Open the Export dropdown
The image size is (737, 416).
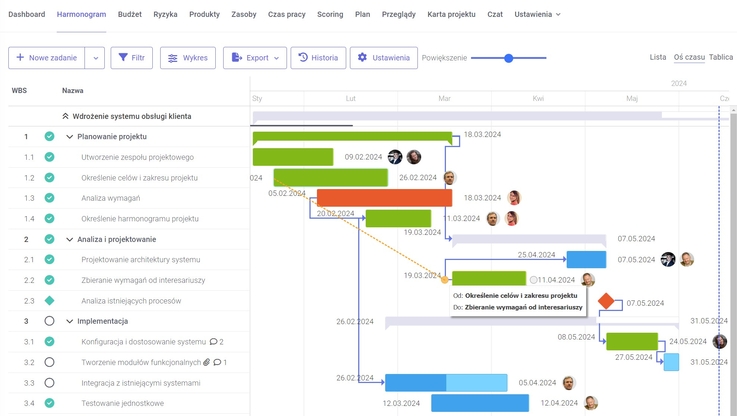[x=255, y=58]
